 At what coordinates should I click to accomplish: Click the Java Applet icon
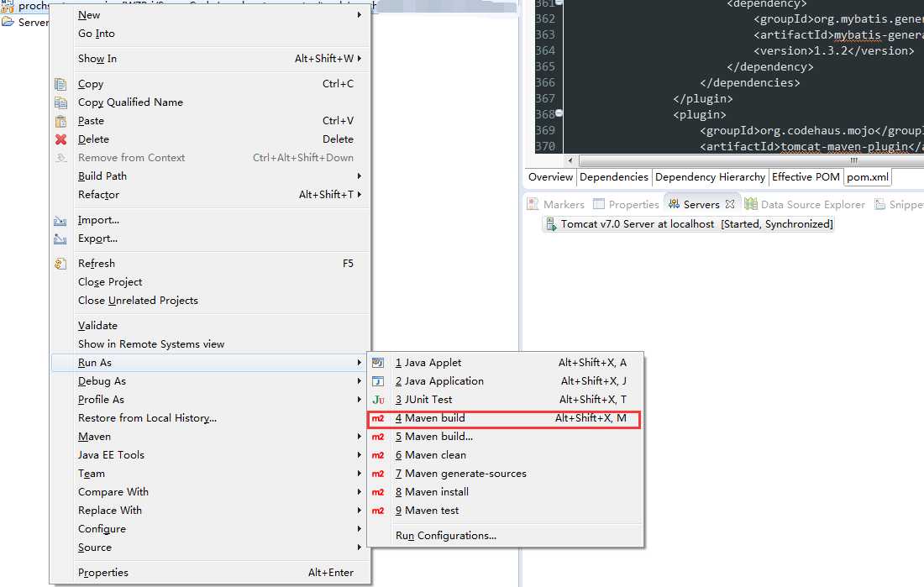(378, 363)
